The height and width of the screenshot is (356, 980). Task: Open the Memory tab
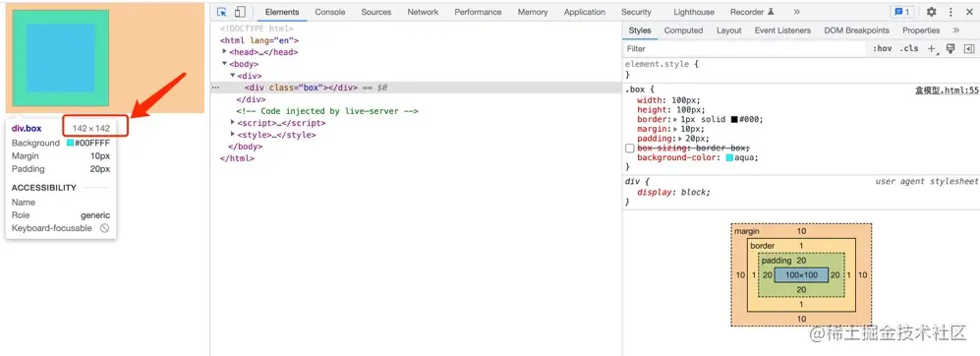pos(533,12)
